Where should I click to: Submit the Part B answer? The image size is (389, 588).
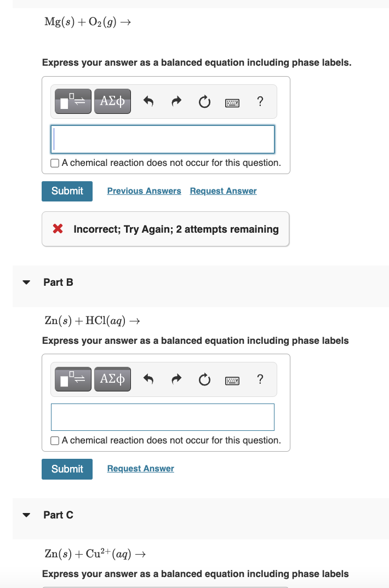67,469
